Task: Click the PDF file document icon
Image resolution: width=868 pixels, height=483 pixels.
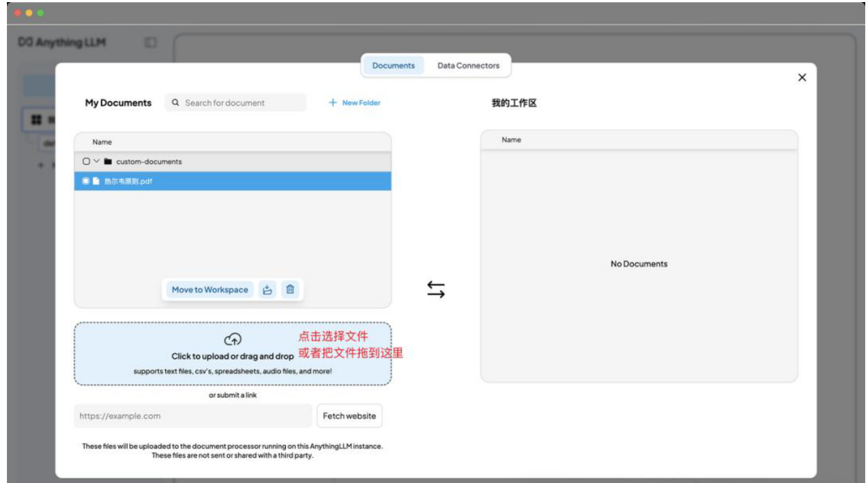Action: [x=97, y=181]
